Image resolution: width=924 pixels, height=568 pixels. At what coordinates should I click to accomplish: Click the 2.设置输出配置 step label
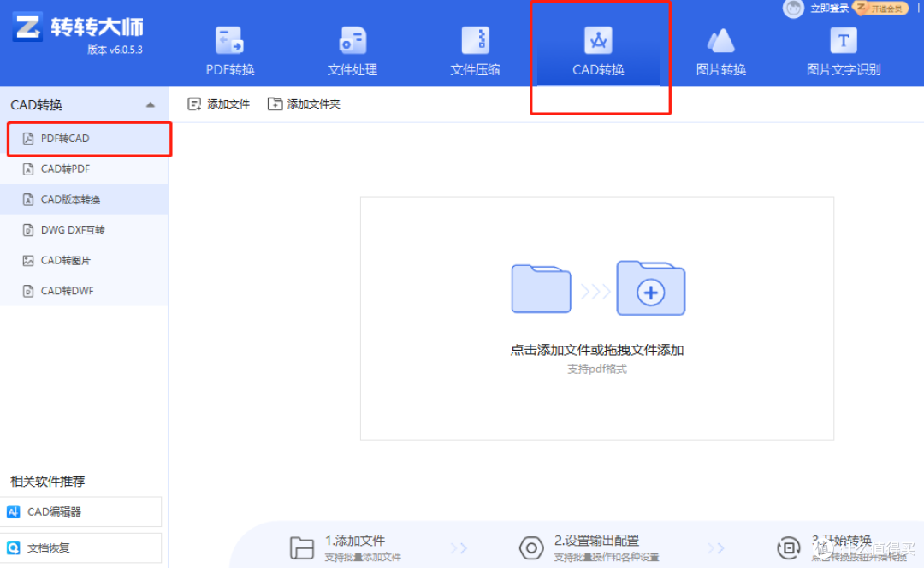click(x=596, y=541)
